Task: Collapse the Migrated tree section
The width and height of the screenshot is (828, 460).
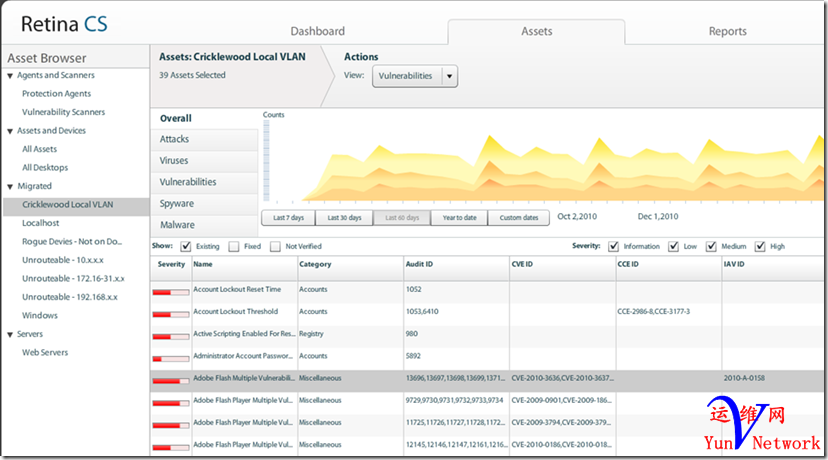Action: tap(10, 186)
